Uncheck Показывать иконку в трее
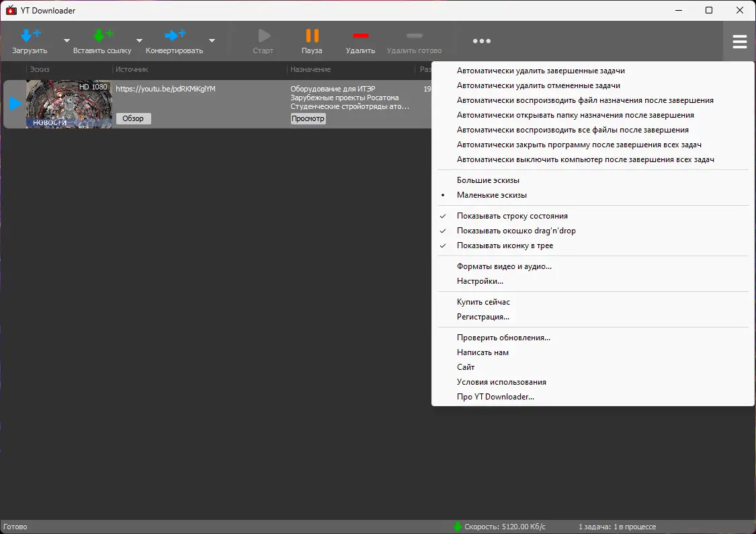 [593, 245]
